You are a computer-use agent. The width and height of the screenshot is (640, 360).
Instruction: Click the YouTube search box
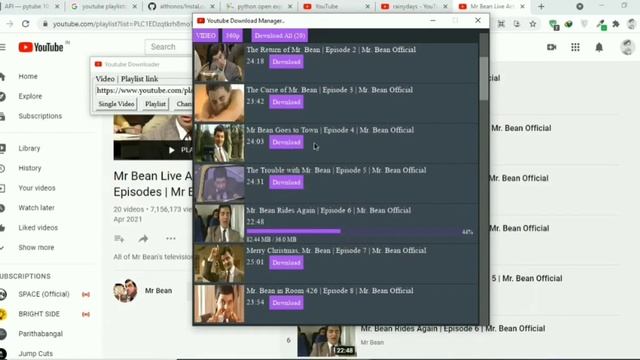pyautogui.click(x=169, y=47)
